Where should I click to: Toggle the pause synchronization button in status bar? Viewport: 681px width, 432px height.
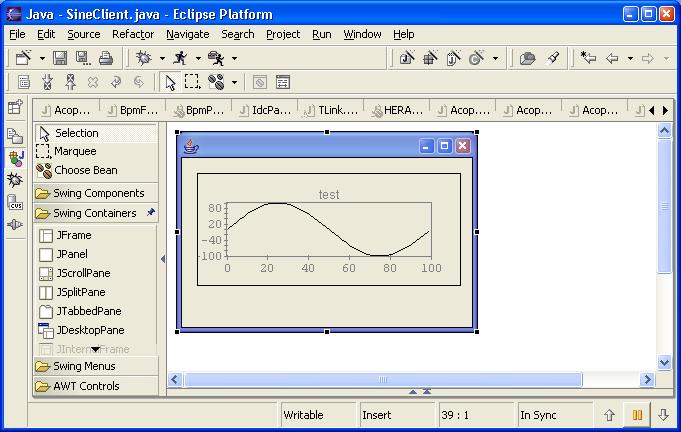click(x=636, y=415)
